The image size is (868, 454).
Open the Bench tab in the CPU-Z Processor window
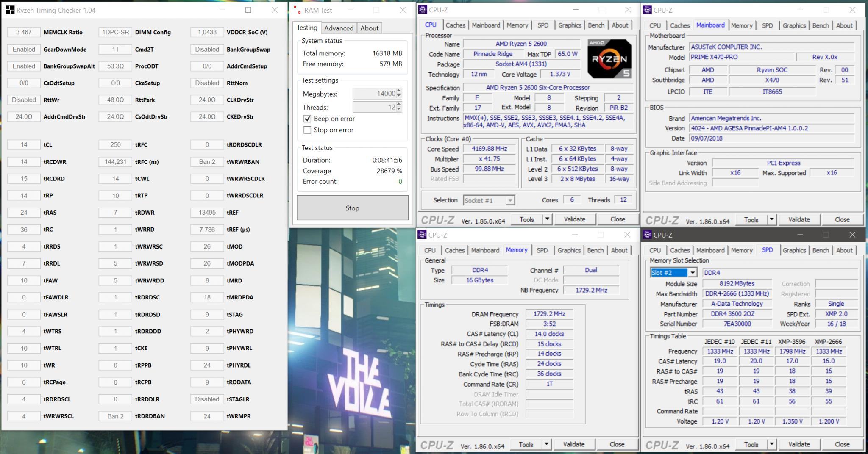pyautogui.click(x=596, y=25)
